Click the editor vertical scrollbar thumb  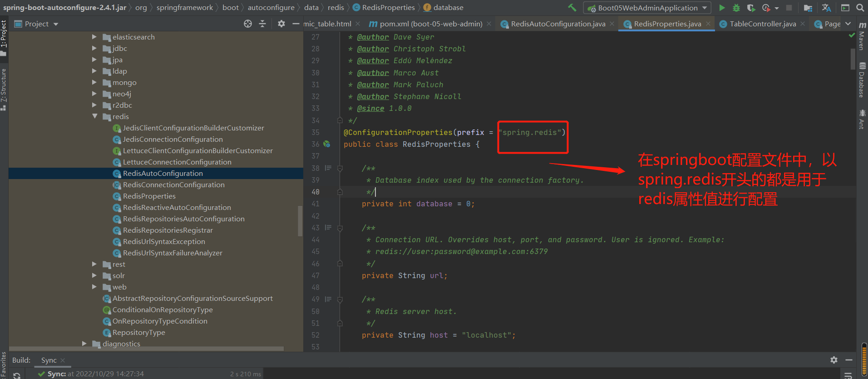click(853, 59)
